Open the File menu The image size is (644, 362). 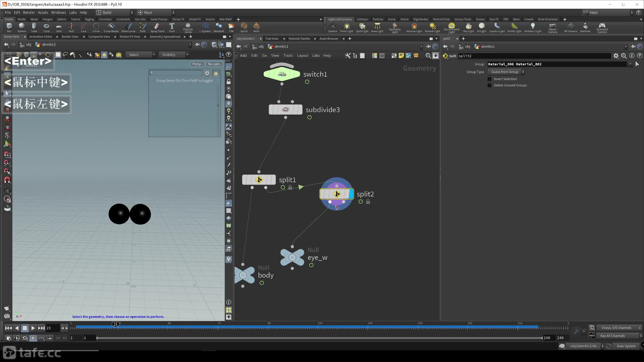pos(8,13)
